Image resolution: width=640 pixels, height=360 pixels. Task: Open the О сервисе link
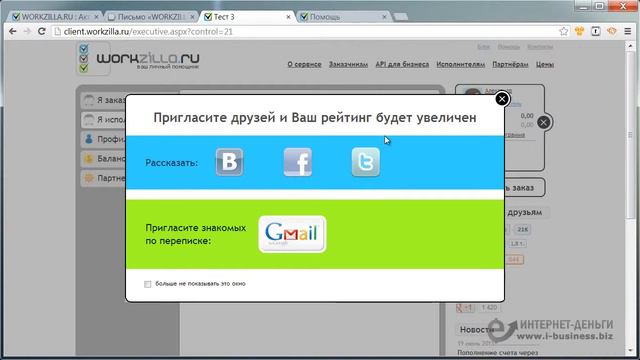point(304,64)
